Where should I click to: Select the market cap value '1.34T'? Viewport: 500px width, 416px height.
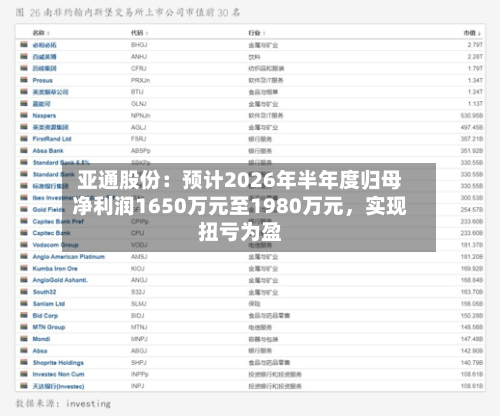coord(475,80)
